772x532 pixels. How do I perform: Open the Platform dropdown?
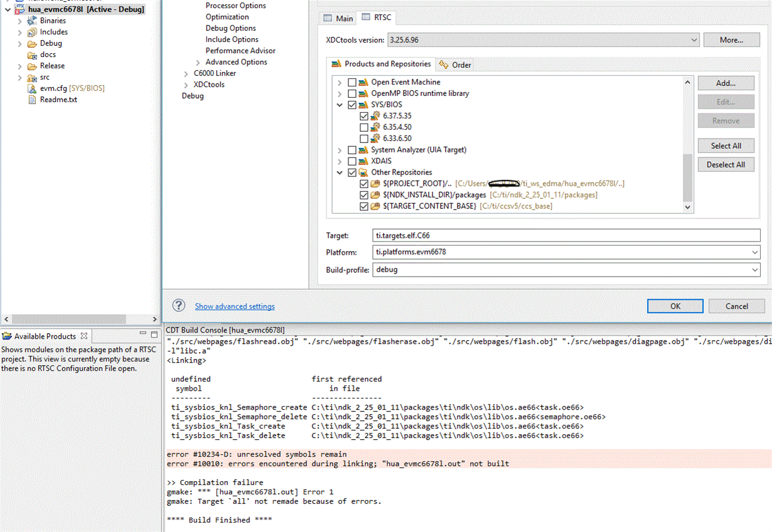[x=754, y=252]
